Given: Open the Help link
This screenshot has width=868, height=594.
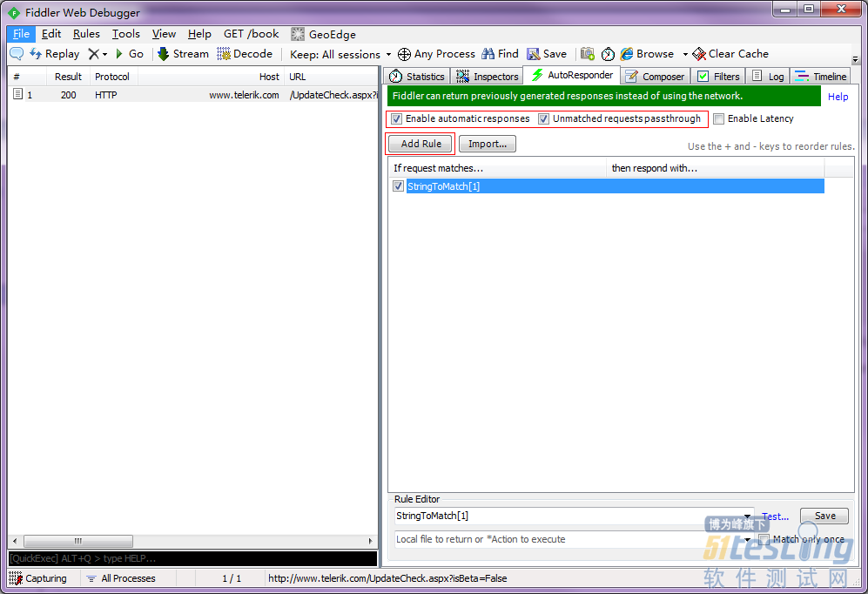Looking at the screenshot, I should 838,97.
